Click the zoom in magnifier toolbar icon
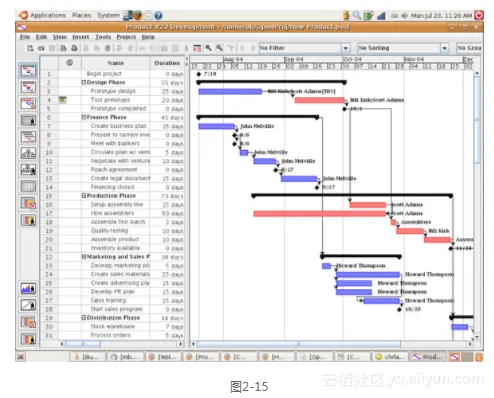Viewport: 494px width, 398px height. [209, 48]
